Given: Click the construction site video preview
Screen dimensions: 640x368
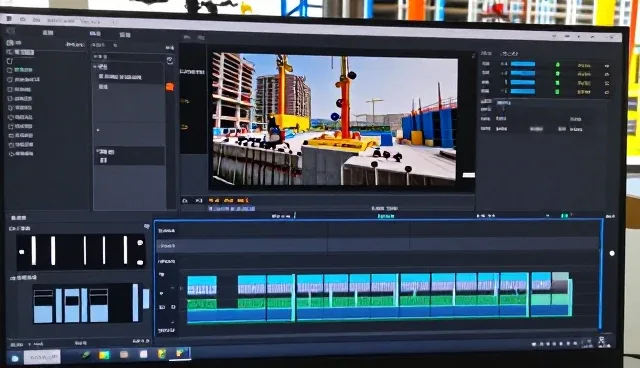Looking at the screenshot, I should (x=334, y=120).
